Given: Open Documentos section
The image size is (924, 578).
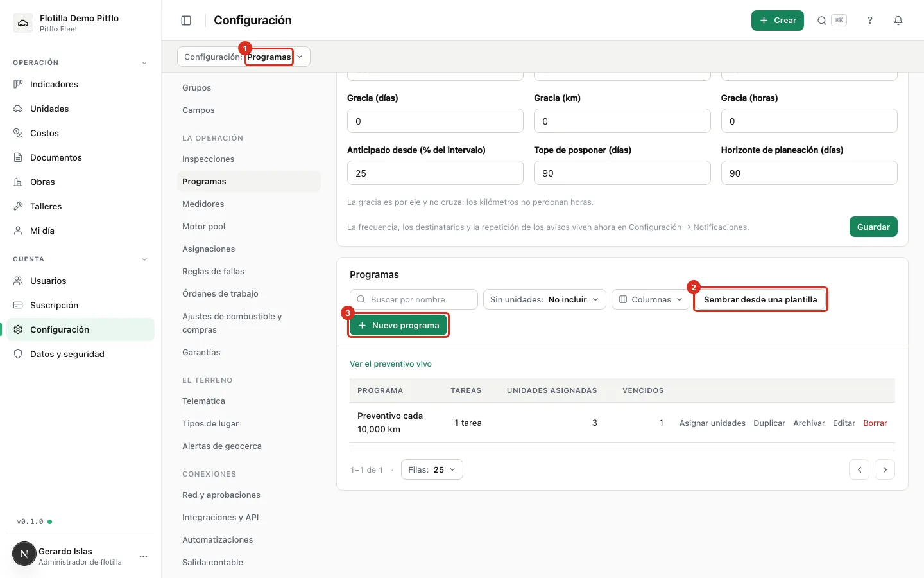Looking at the screenshot, I should pyautogui.click(x=80, y=157).
